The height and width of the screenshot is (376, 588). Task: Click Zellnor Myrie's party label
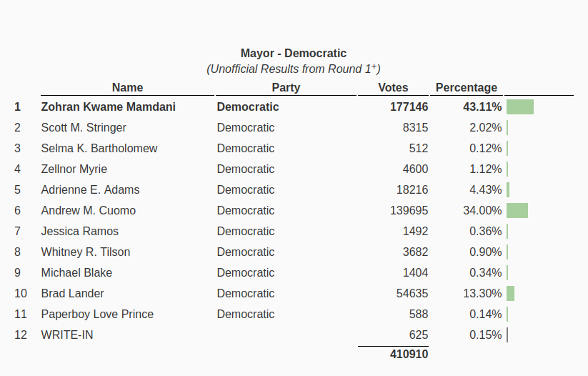click(x=246, y=169)
